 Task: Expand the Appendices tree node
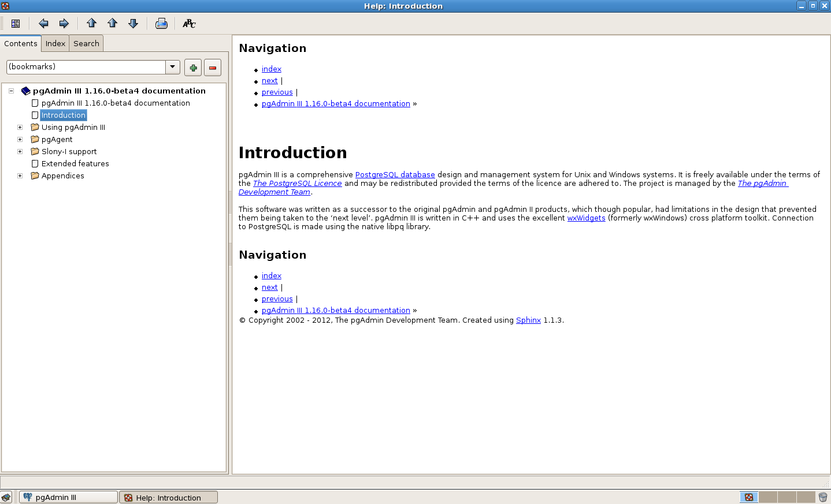tap(20, 176)
